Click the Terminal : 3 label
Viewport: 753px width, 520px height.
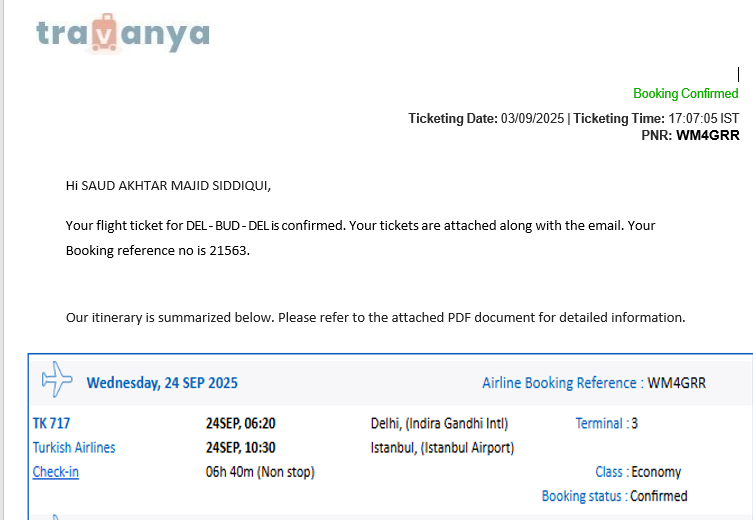tap(607, 423)
